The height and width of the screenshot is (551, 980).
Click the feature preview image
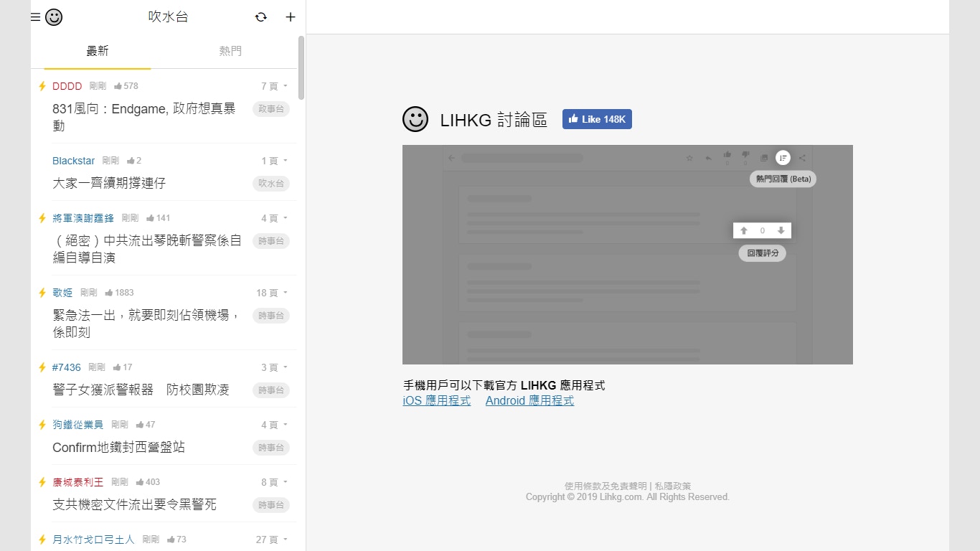pos(628,255)
